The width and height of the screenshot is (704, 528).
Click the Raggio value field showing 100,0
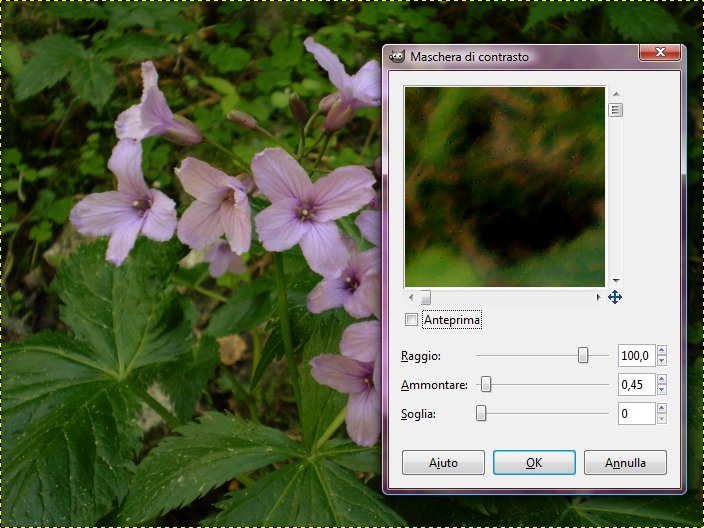(636, 356)
